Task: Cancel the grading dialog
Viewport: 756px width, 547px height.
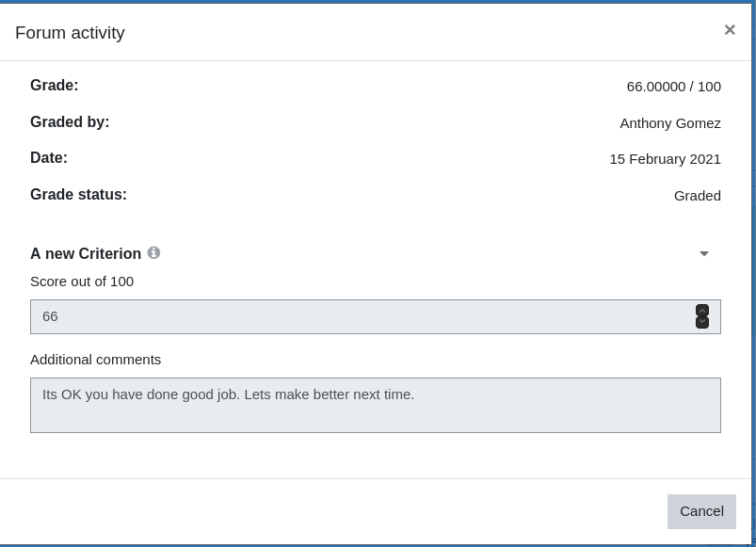Action: [x=701, y=511]
